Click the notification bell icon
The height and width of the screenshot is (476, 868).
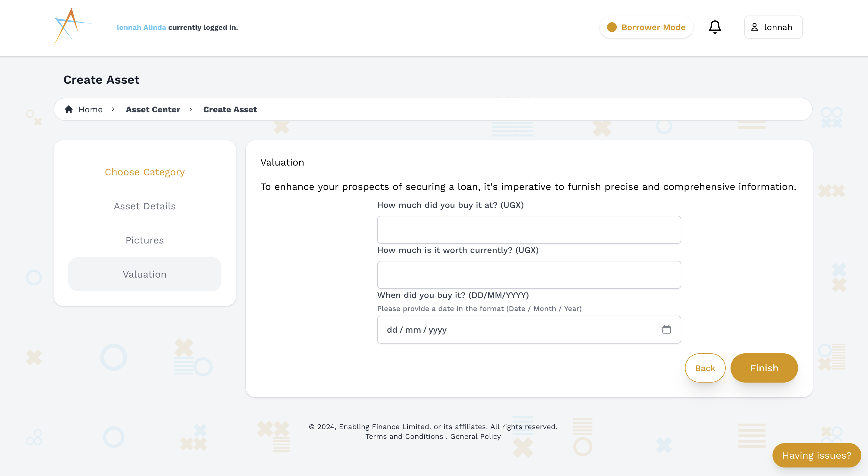tap(715, 27)
